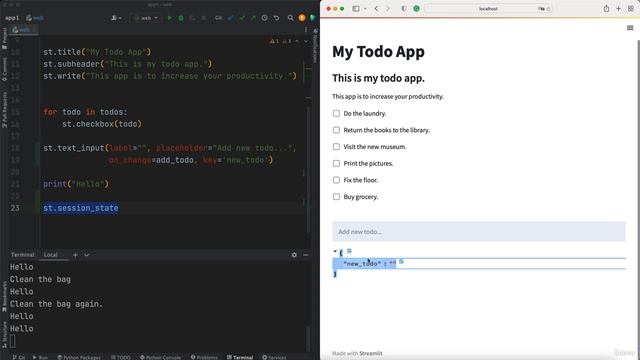The image size is (640, 360).
Task: Open the Run tool window tab
Action: [x=40, y=357]
